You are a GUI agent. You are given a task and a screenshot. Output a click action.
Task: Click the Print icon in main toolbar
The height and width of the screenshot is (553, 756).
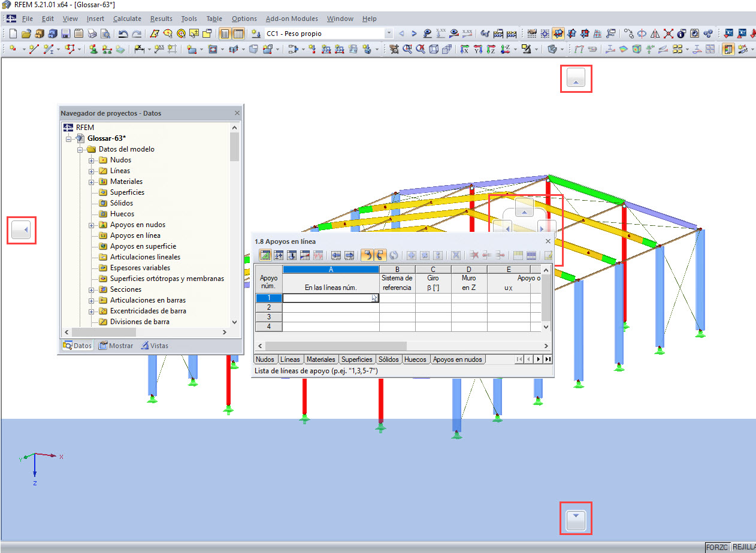[92, 34]
